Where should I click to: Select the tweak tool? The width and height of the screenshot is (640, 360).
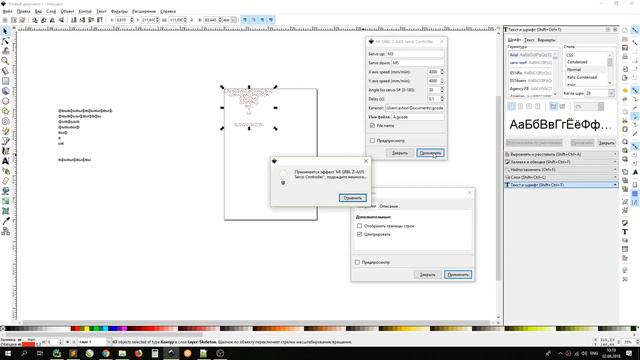(5, 51)
